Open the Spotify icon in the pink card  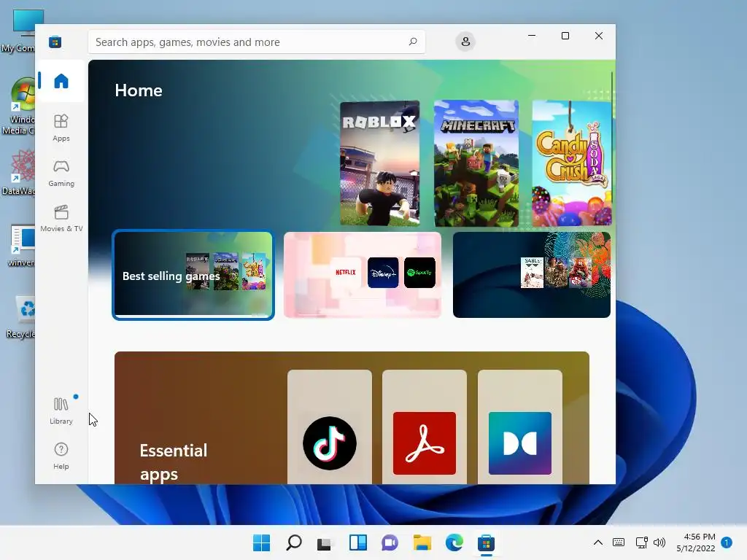419,273
